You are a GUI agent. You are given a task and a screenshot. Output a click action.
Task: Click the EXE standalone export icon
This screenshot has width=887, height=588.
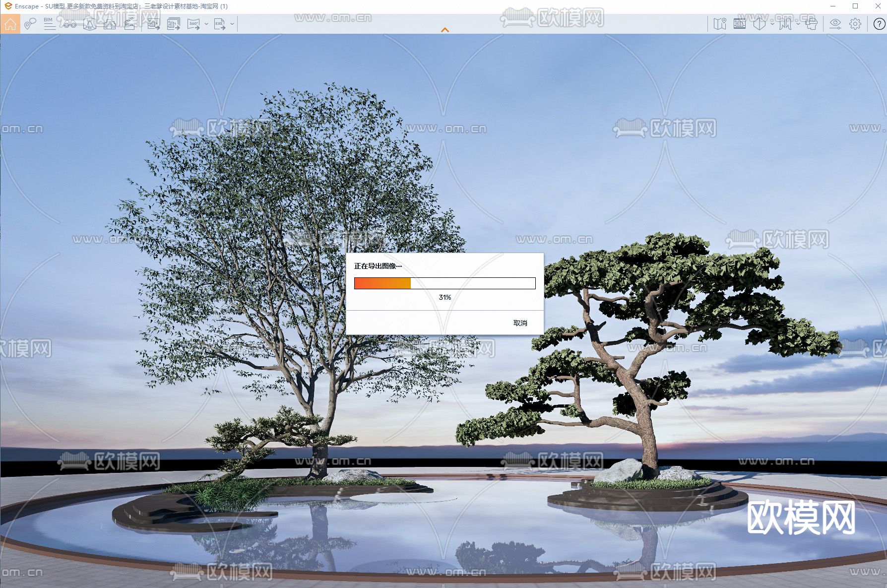(x=219, y=23)
